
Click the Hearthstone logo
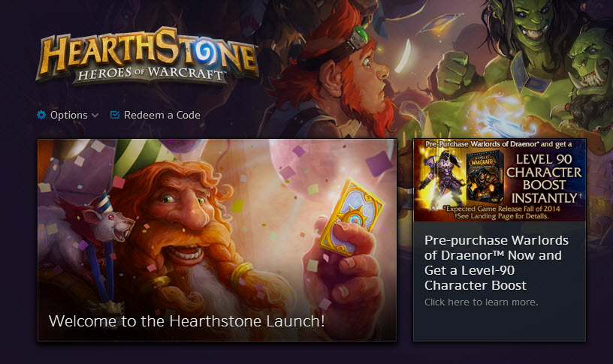147,56
